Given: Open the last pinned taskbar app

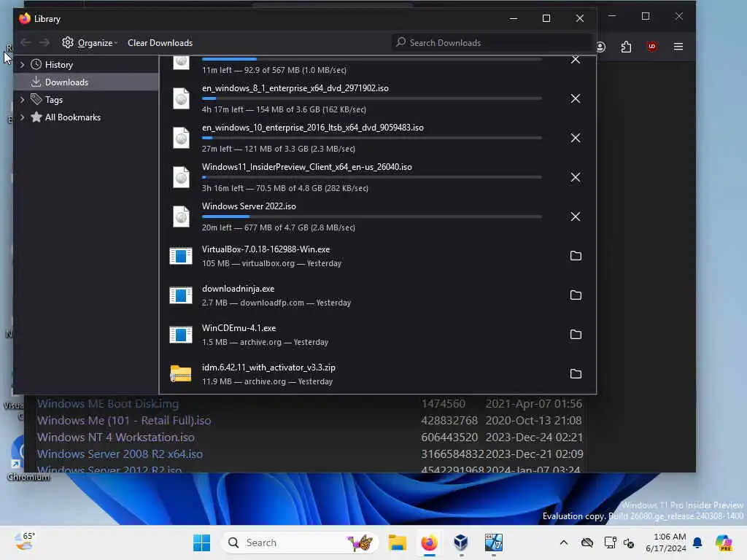Looking at the screenshot, I should (494, 542).
